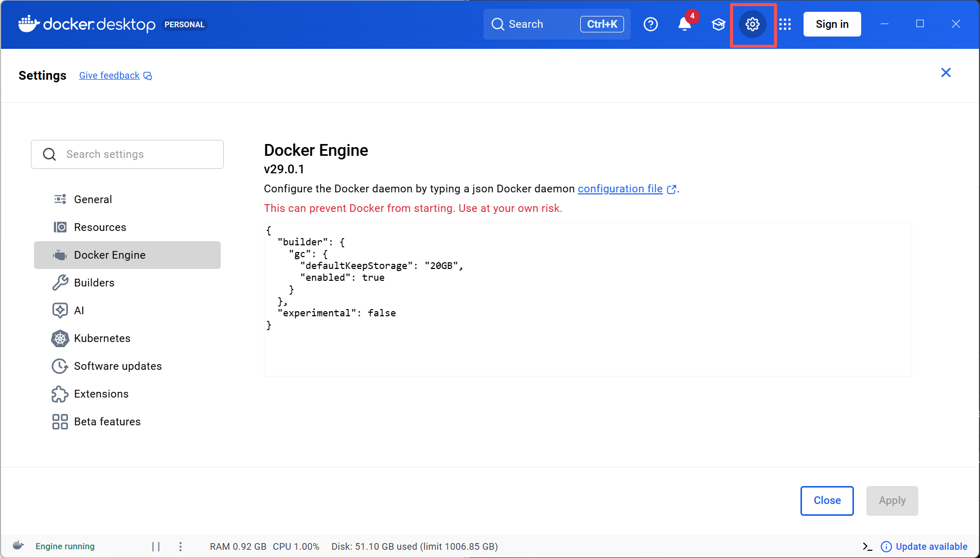Open Resources settings
The image size is (980, 558).
click(x=127, y=227)
